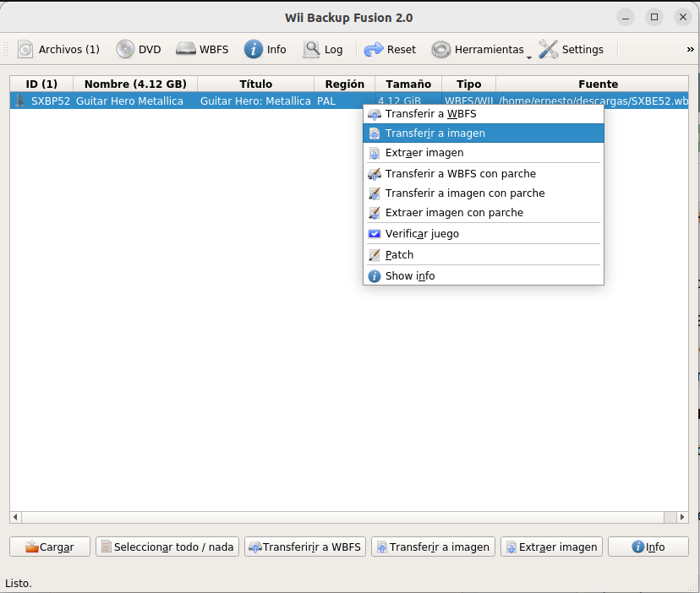
Task: Click the Cargar button
Action: tap(50, 547)
